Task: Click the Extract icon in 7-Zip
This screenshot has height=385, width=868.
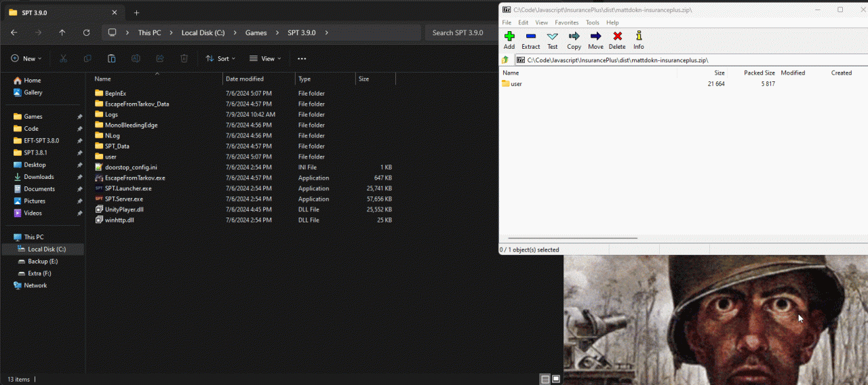Action: 530,40
